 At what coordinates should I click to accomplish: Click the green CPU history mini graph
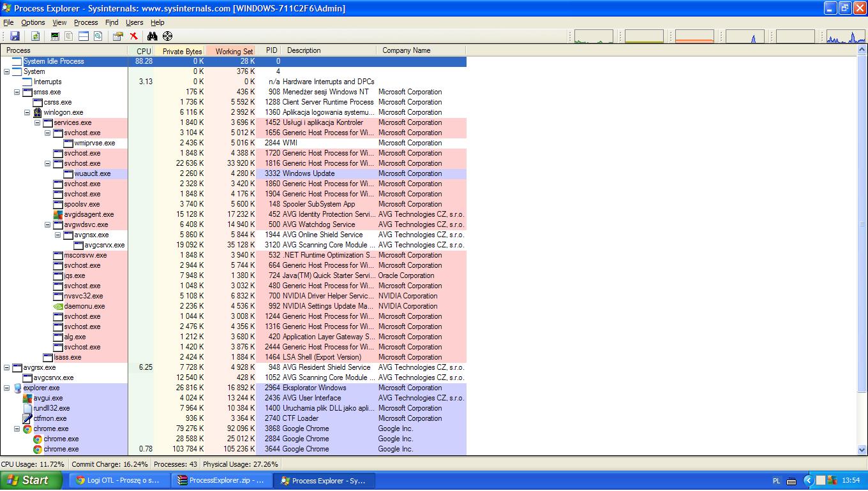point(594,36)
